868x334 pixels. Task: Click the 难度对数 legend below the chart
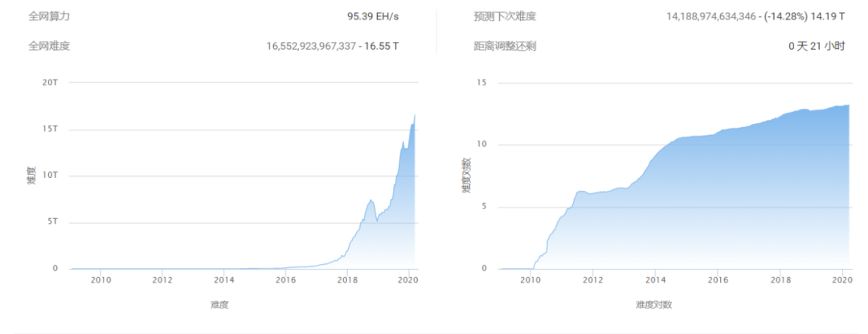[x=653, y=305]
